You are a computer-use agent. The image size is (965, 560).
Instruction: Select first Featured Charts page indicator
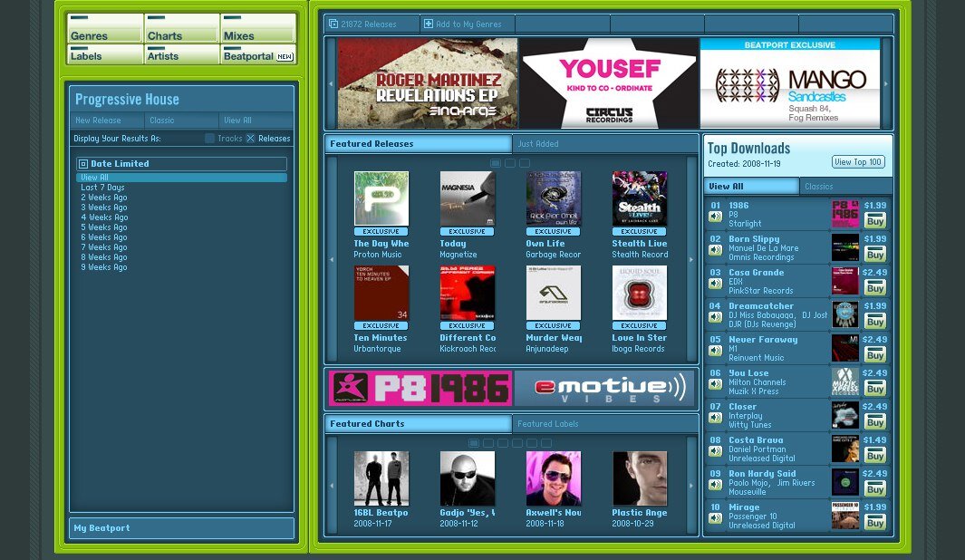474,443
